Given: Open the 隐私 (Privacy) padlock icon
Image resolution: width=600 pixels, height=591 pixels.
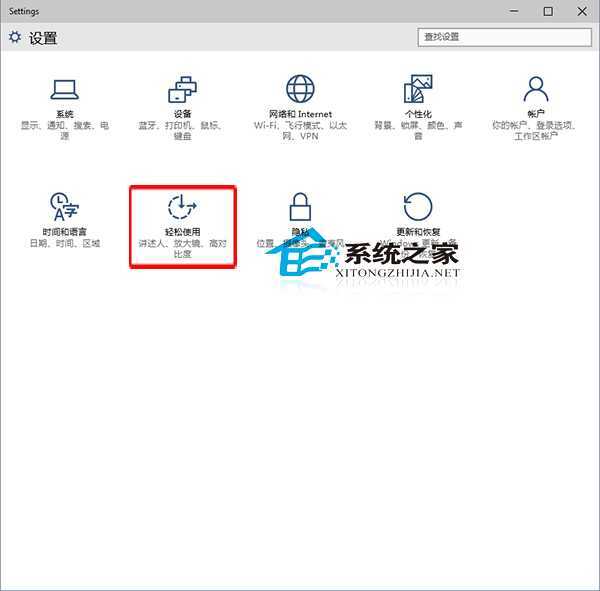Looking at the screenshot, I should (x=300, y=207).
